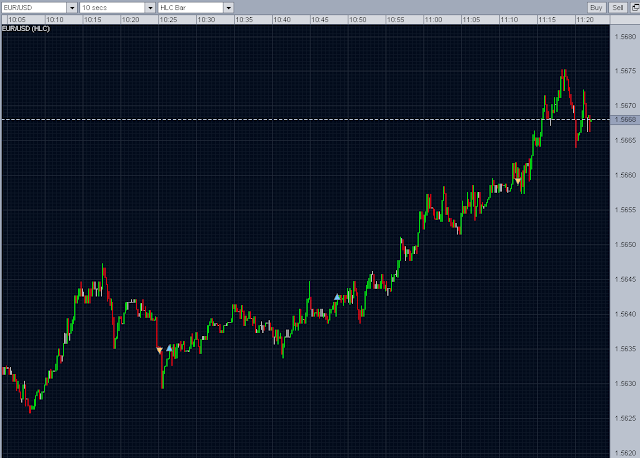This screenshot has height=458, width=640.
Task: Select the blue buy marker near 10:48
Action: (337, 297)
